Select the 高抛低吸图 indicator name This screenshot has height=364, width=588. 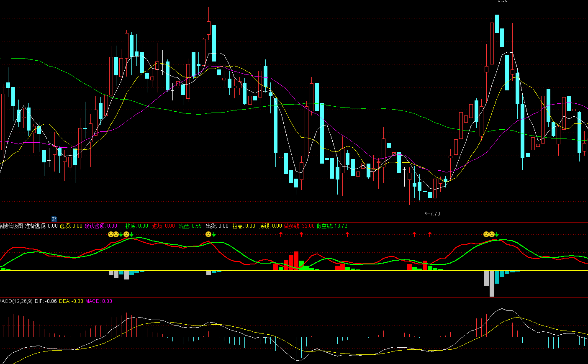click(11, 226)
